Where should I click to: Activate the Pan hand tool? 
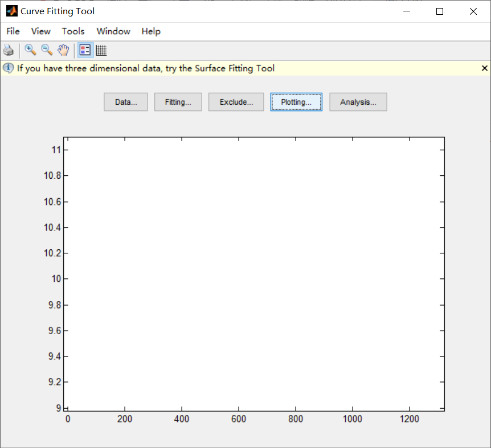point(63,50)
